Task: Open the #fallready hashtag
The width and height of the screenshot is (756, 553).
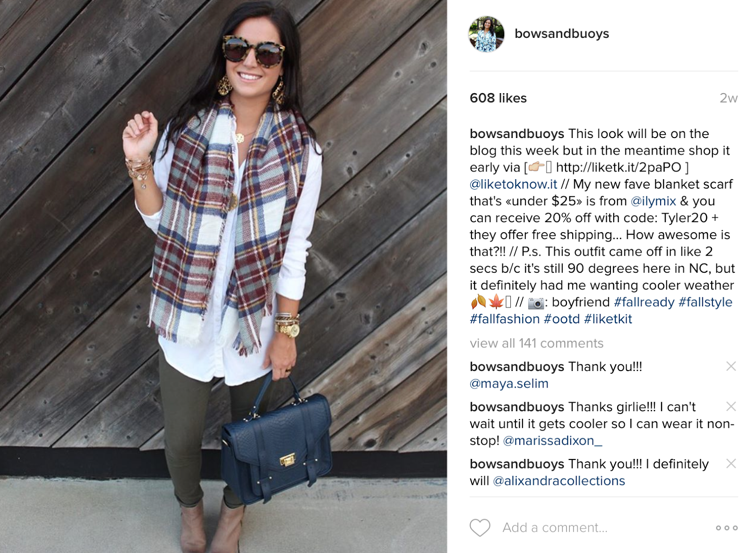Action: coord(644,302)
